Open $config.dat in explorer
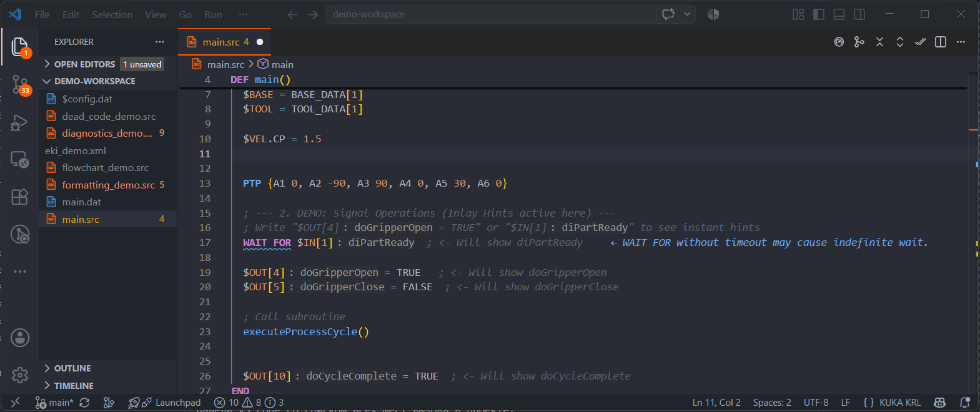This screenshot has width=980, height=412. pos(87,99)
